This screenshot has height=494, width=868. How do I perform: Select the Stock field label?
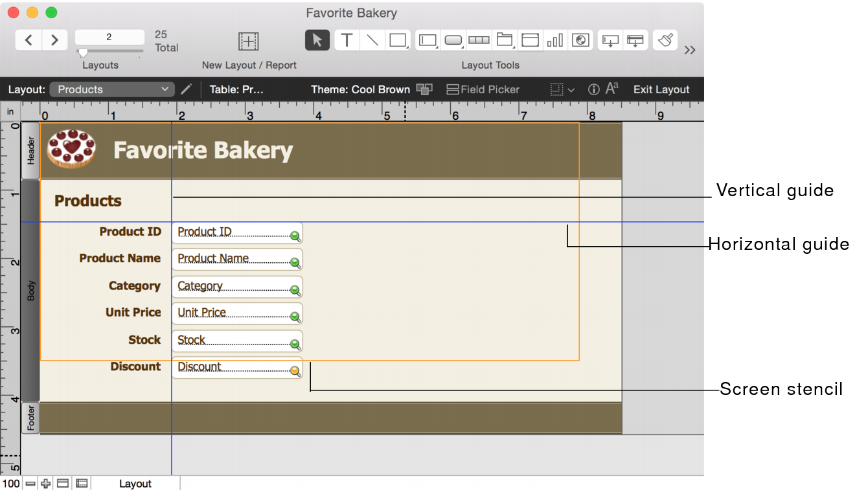144,340
